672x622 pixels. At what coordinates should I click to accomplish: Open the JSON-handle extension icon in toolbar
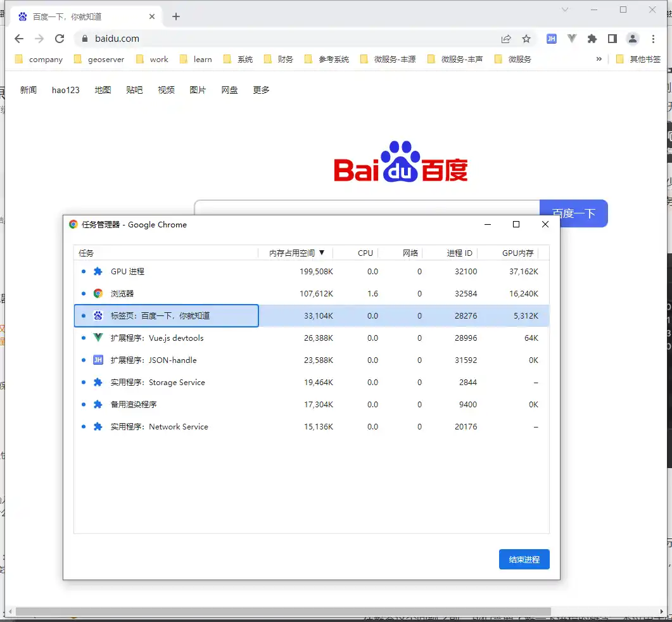(x=552, y=39)
